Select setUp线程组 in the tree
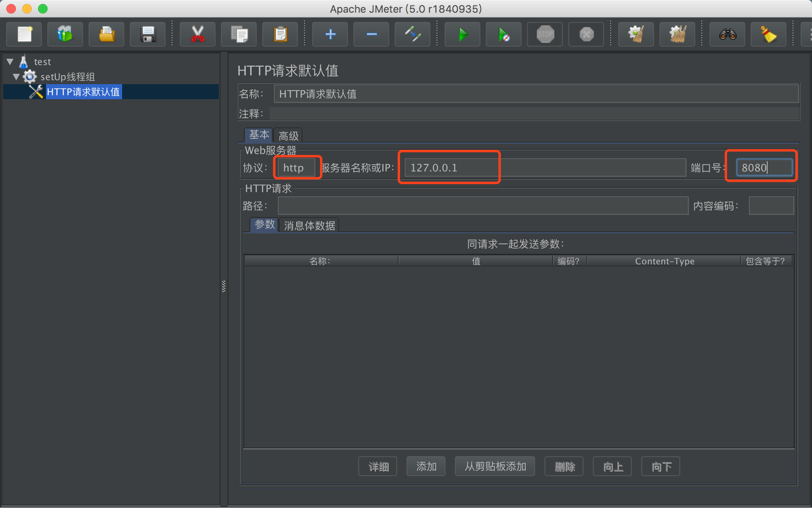This screenshot has height=508, width=812. (67, 77)
